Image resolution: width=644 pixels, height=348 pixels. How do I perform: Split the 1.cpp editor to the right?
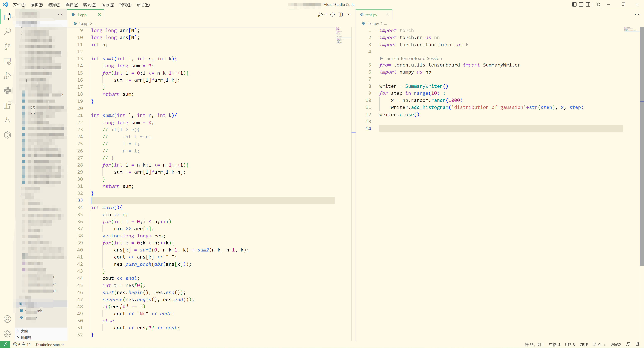coord(340,15)
